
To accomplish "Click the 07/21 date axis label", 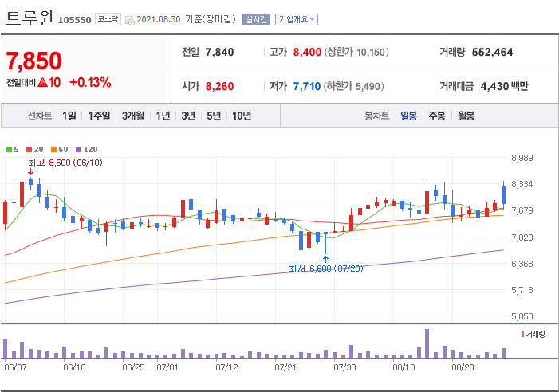I will click(285, 367).
